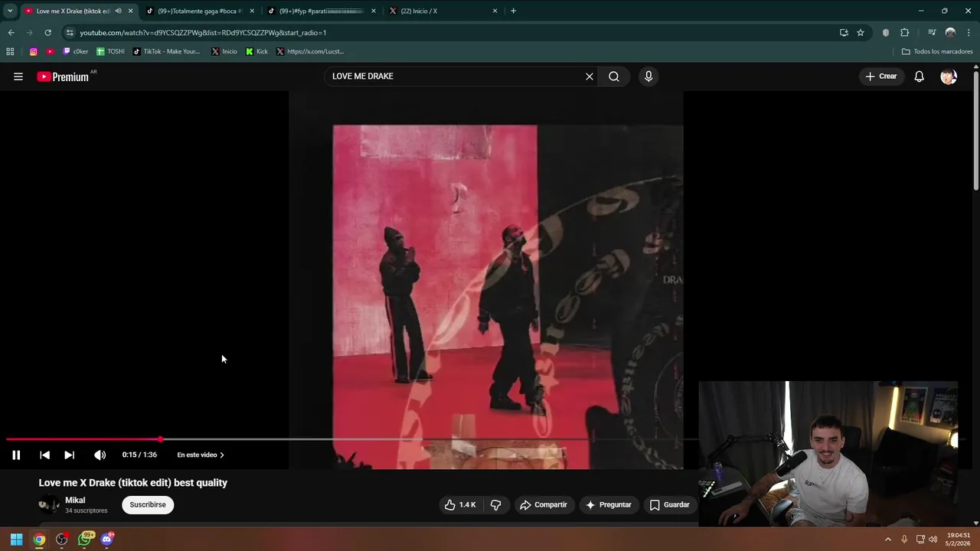980x551 pixels.
Task: Open the Mikal channel name link
Action: click(x=75, y=500)
